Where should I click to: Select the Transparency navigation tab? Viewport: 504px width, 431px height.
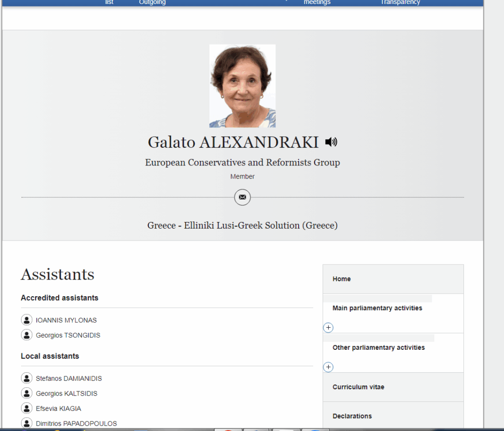[400, 2]
